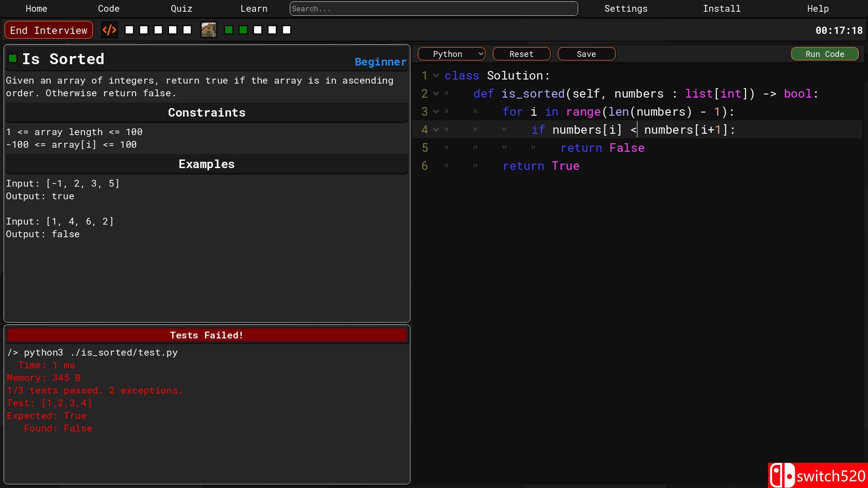Click End Interview button
The width and height of the screenshot is (868, 488).
[x=49, y=30]
